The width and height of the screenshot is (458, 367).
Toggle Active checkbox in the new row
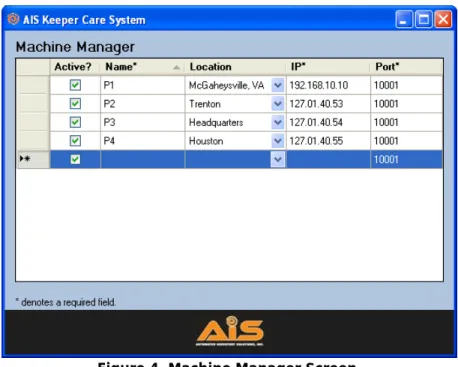click(75, 159)
